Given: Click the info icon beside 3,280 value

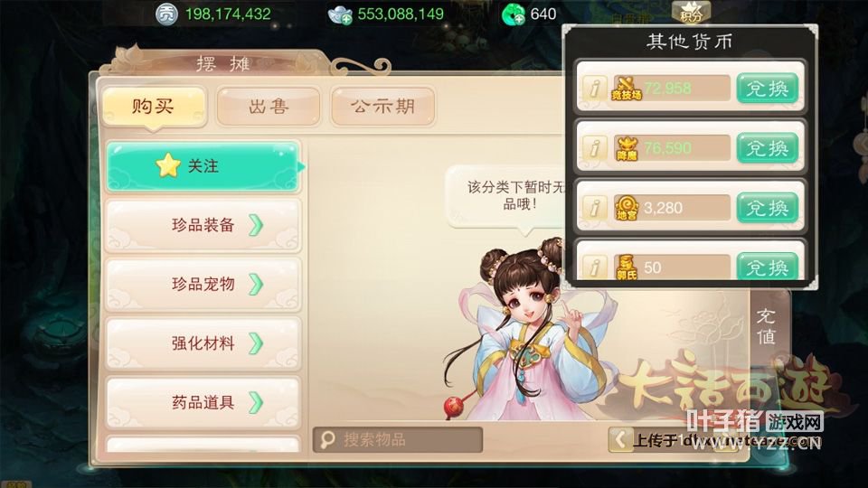Looking at the screenshot, I should (595, 208).
